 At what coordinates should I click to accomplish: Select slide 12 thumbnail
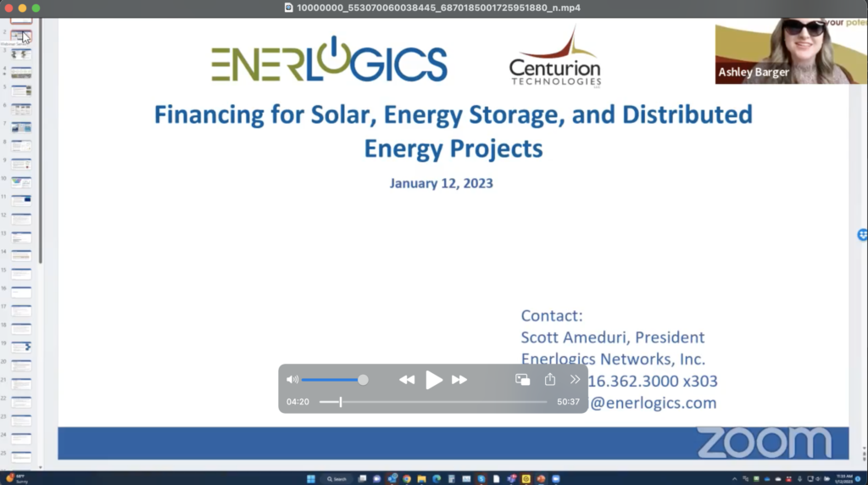21,219
